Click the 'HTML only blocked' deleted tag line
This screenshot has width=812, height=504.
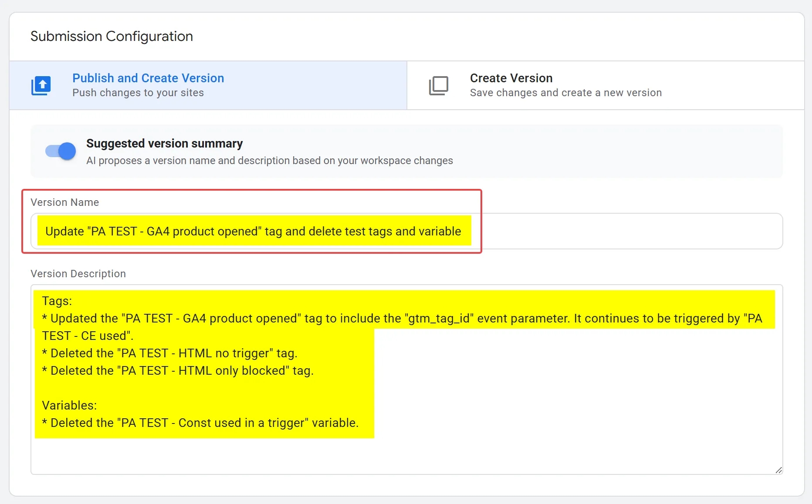[x=178, y=370]
